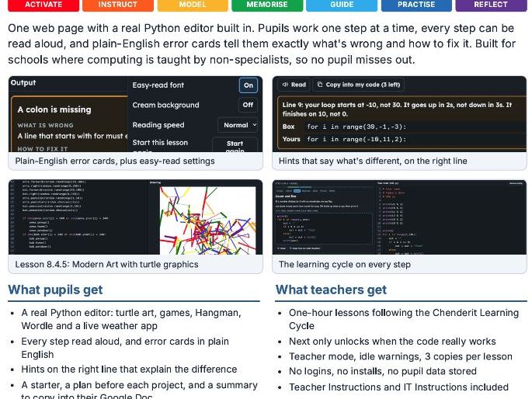Open the Reading speed Normal dropdown

pos(238,125)
